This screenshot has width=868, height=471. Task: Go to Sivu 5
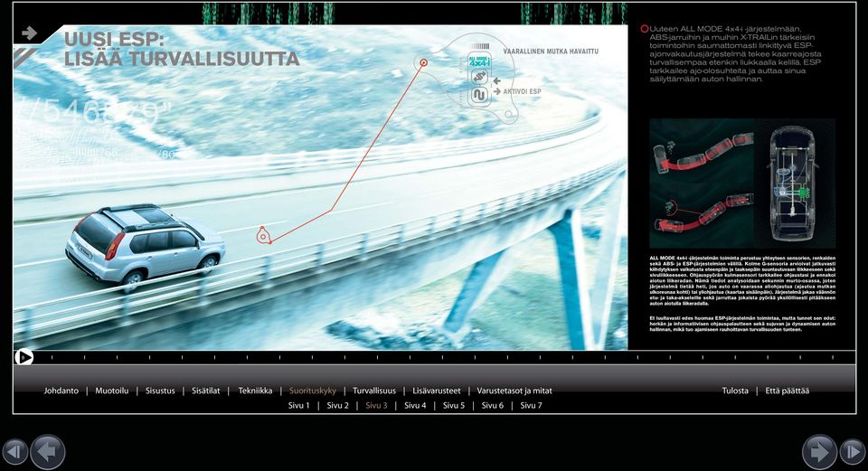click(454, 406)
